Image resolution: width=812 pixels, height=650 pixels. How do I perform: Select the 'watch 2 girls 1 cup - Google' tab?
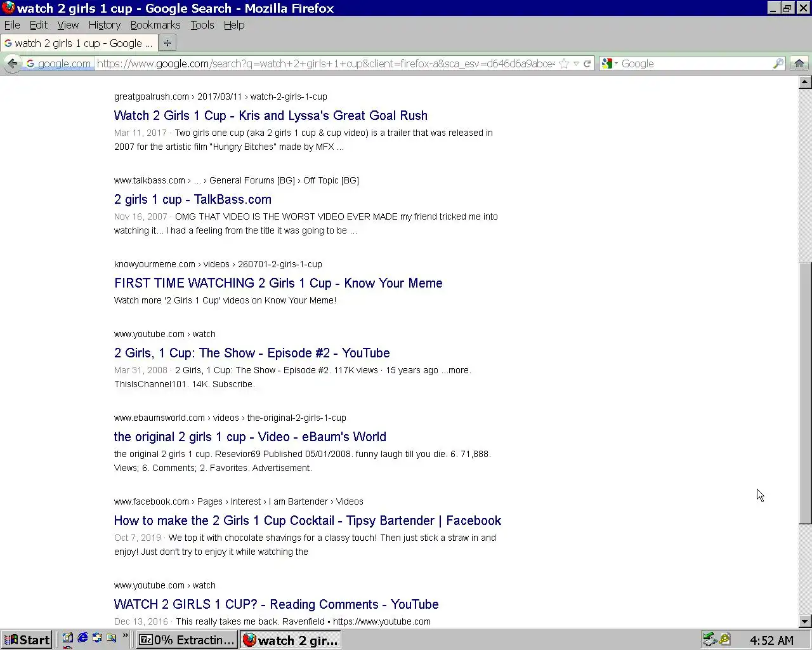coord(79,43)
